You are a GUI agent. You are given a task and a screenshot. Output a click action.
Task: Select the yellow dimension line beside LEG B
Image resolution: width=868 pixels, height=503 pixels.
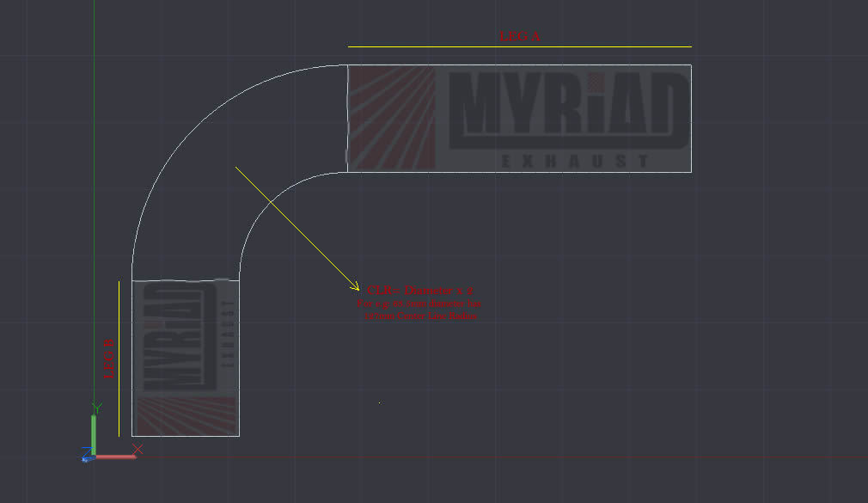coord(119,359)
